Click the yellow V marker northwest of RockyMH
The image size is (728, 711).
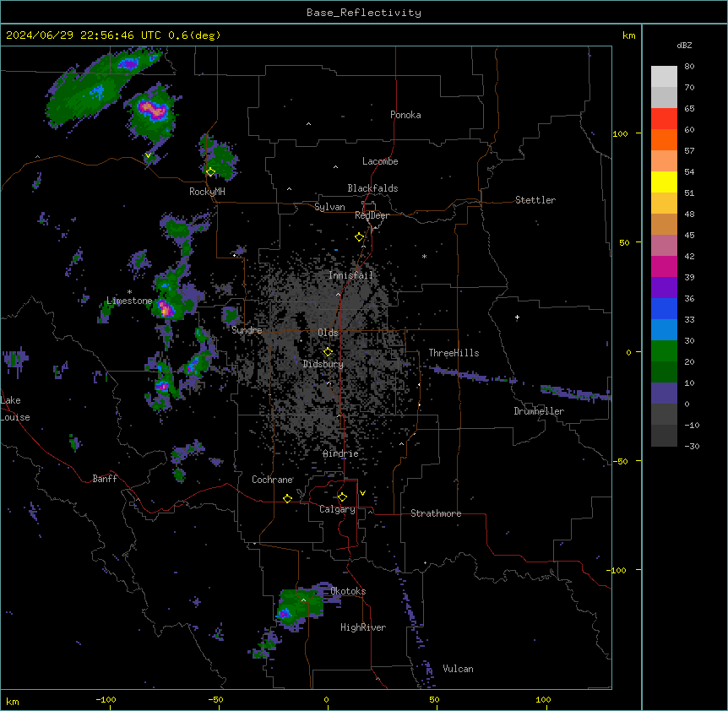[x=148, y=155]
